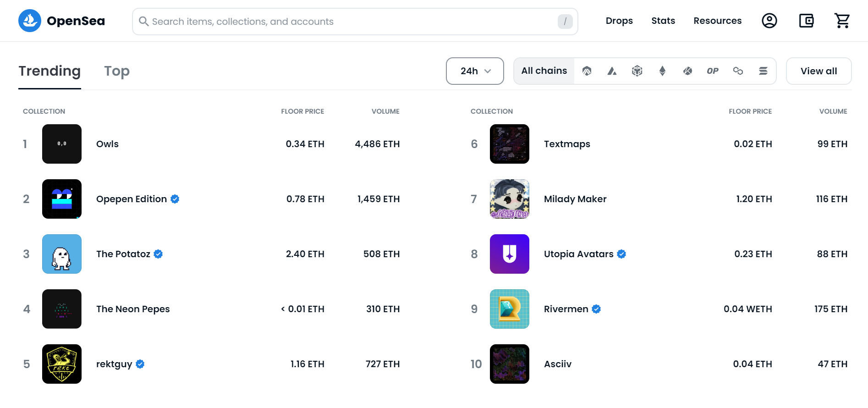Click the search magnifier icon
Viewport: 868px width, 408px height.
(x=143, y=22)
